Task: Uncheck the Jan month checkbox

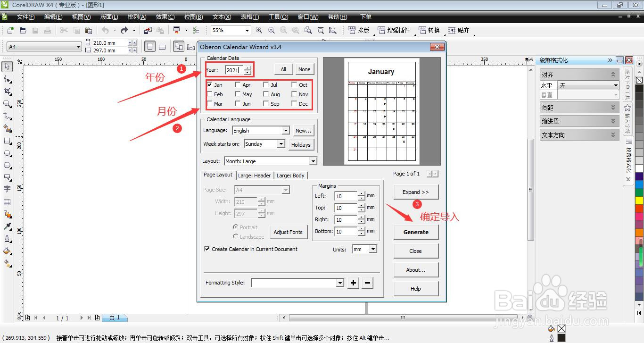Action: click(x=209, y=85)
